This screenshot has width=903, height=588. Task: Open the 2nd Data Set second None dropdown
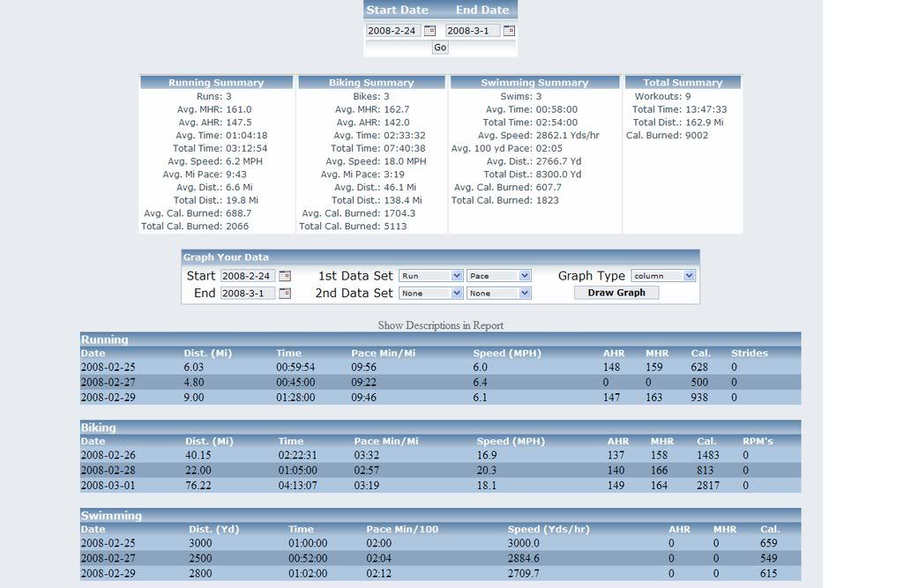(x=499, y=294)
